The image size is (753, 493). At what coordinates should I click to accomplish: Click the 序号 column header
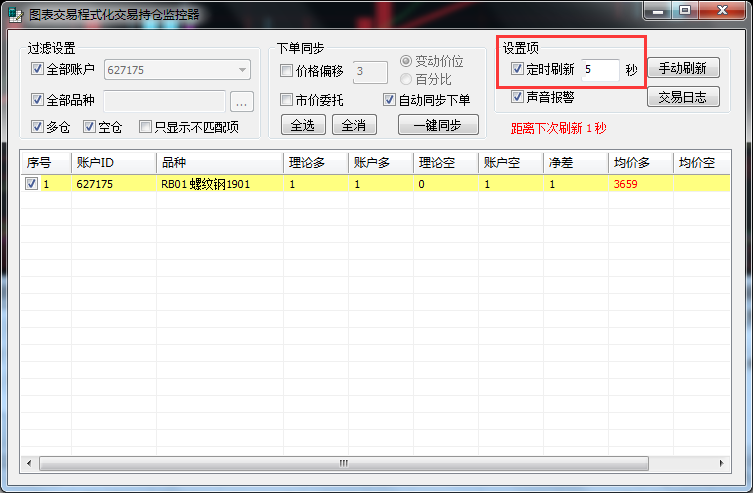46,163
